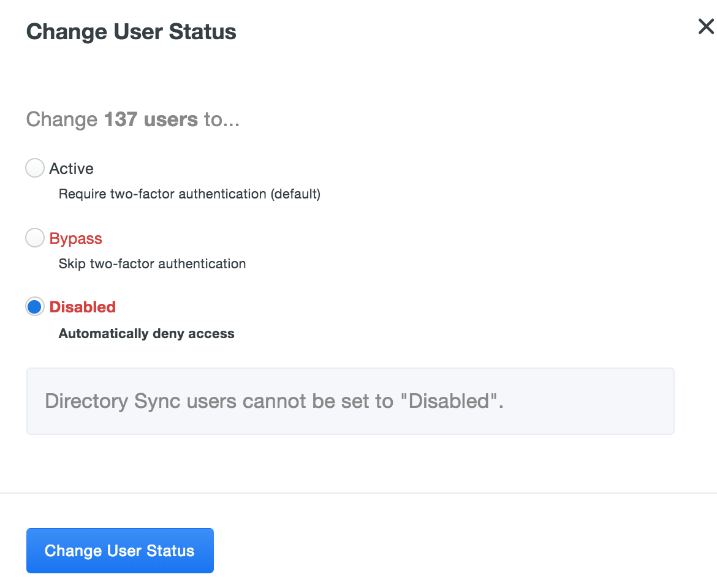The width and height of the screenshot is (717, 588).
Task: Click the Directory Sync warning message box
Action: [x=350, y=401]
